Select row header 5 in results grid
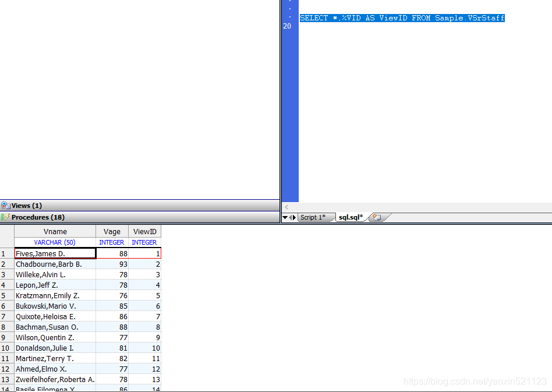552x392 pixels. (7, 295)
